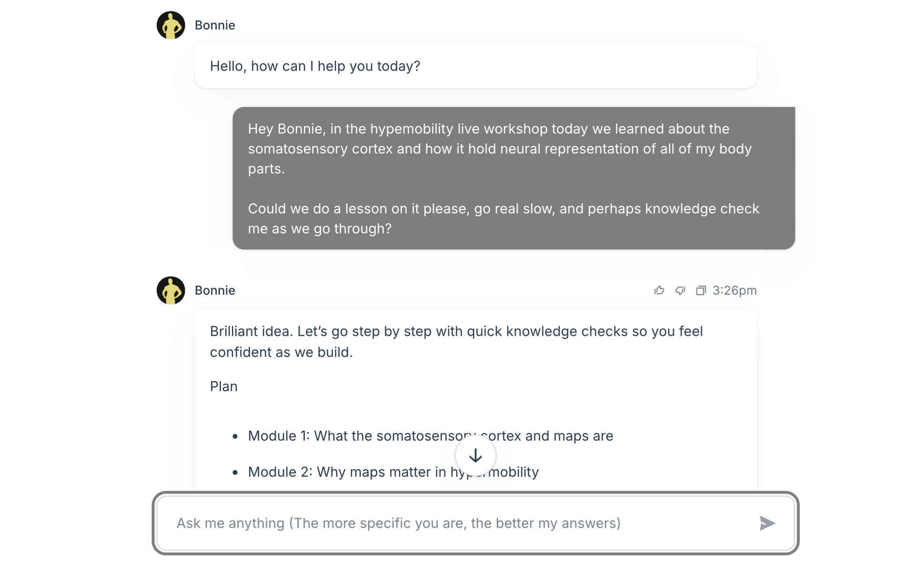Click the Bonnie name above the greeting
This screenshot has width=924, height=565.
tap(215, 25)
